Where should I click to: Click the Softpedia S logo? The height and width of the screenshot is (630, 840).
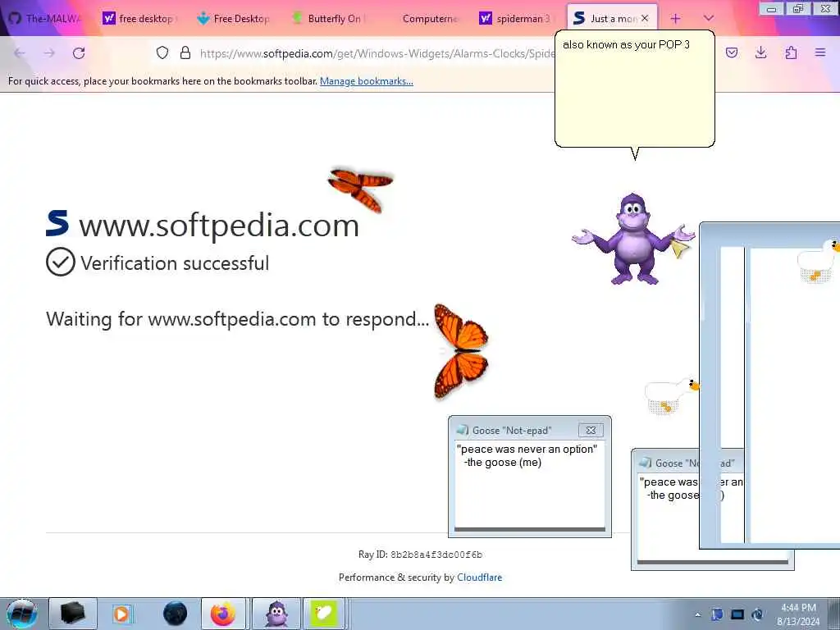click(x=57, y=223)
